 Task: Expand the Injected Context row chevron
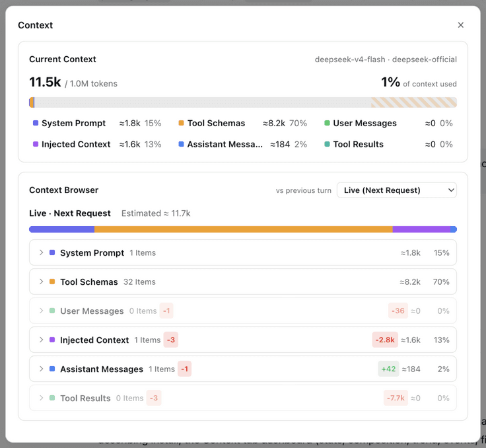[x=41, y=340]
